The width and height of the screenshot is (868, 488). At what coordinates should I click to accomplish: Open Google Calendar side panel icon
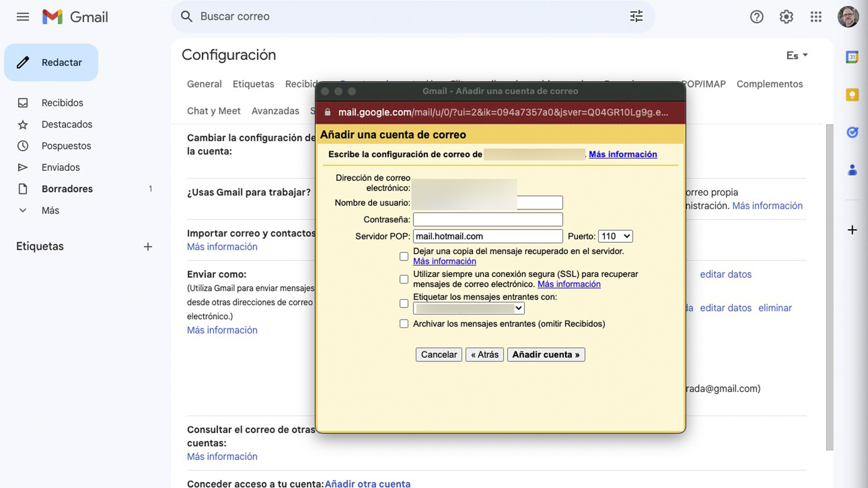click(x=852, y=57)
